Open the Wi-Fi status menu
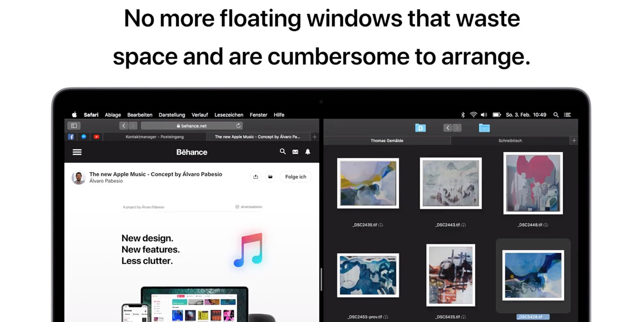This screenshot has width=644, height=322. [473, 115]
